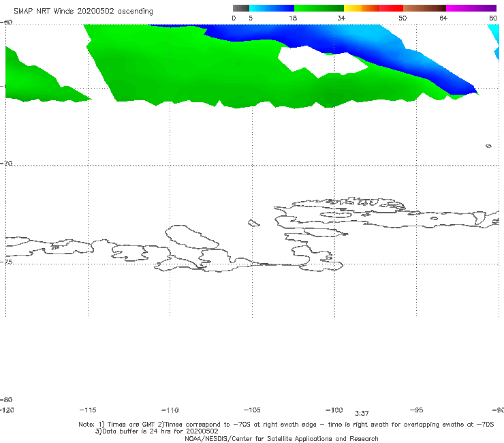The height and width of the screenshot is (443, 504).
Task: Click the longitude label "-110"
Action: 170,410
